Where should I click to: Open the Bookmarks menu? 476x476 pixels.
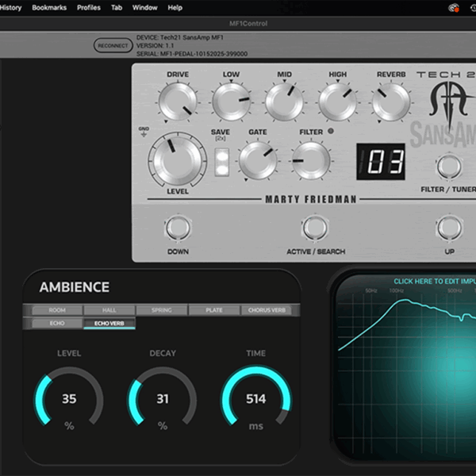click(x=48, y=8)
